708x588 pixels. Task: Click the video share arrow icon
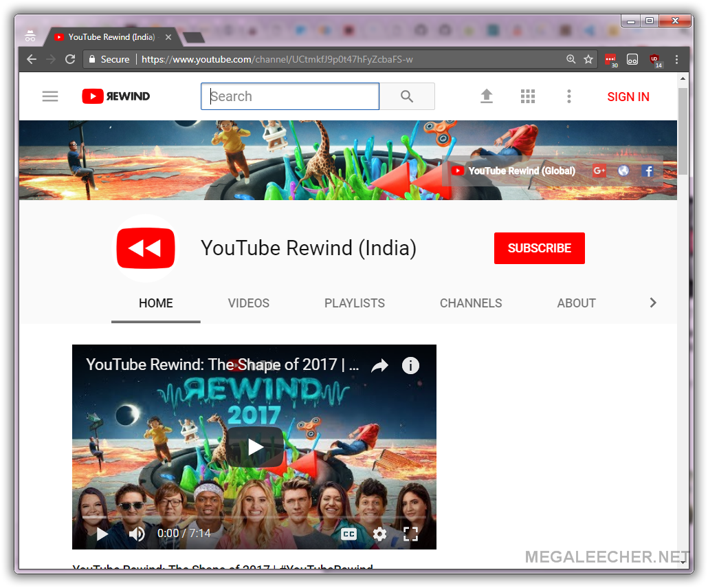pyautogui.click(x=379, y=366)
